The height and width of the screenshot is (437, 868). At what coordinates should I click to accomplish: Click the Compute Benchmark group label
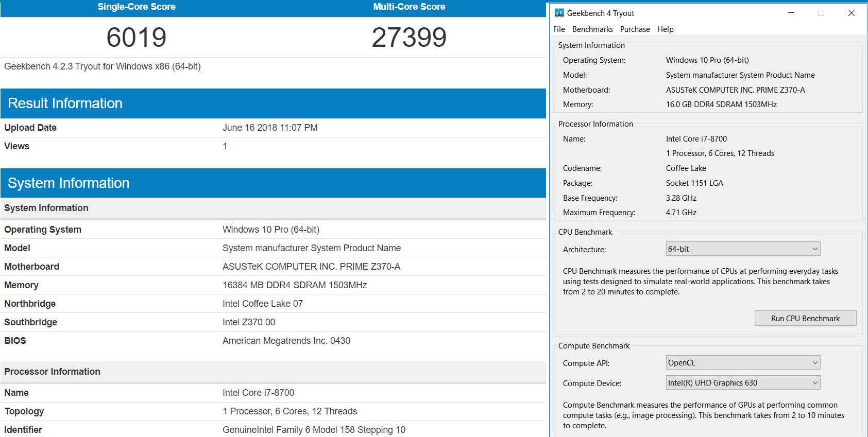594,346
